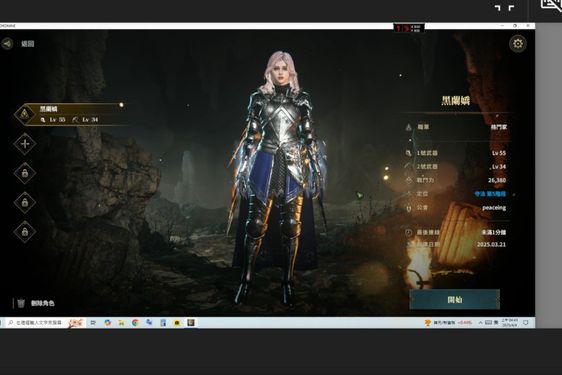Click the delete character trash icon
The image size is (562, 375).
[x=21, y=303]
